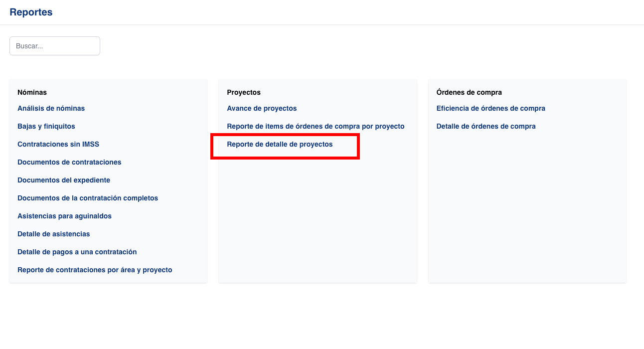Click inside the Buscar search field
The image size is (644, 349).
[54, 45]
